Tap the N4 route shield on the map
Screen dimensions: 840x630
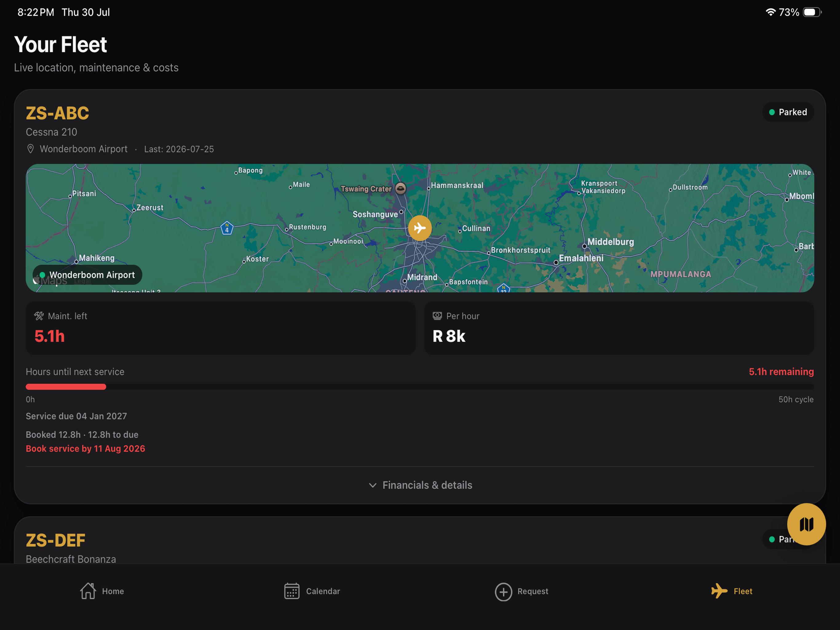(x=227, y=228)
